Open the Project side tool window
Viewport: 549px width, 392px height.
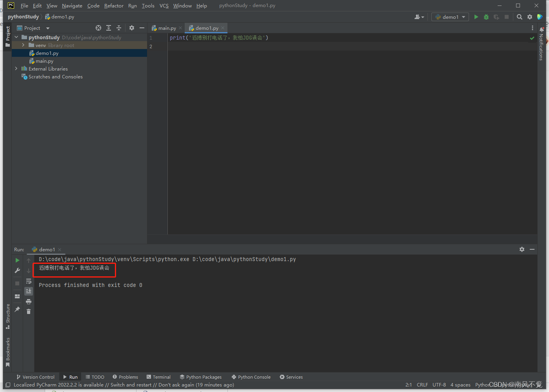[7, 36]
